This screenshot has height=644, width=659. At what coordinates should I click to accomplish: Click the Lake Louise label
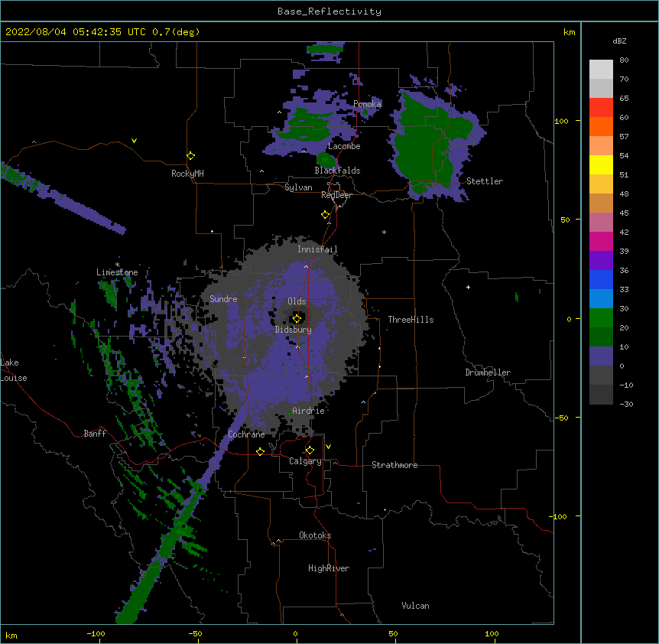[14, 370]
